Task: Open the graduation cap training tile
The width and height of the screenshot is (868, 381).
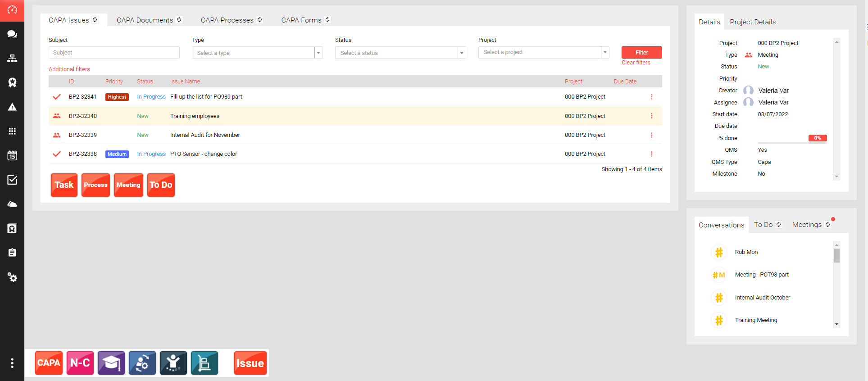Action: 111,363
